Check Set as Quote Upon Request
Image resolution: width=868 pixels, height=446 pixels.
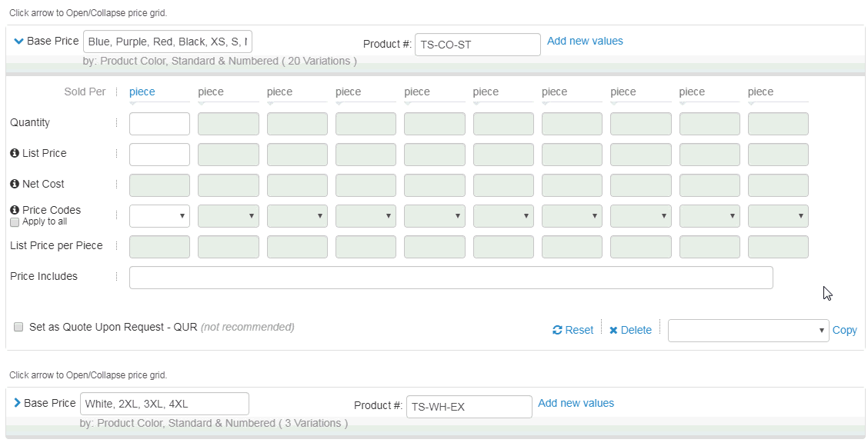(18, 327)
